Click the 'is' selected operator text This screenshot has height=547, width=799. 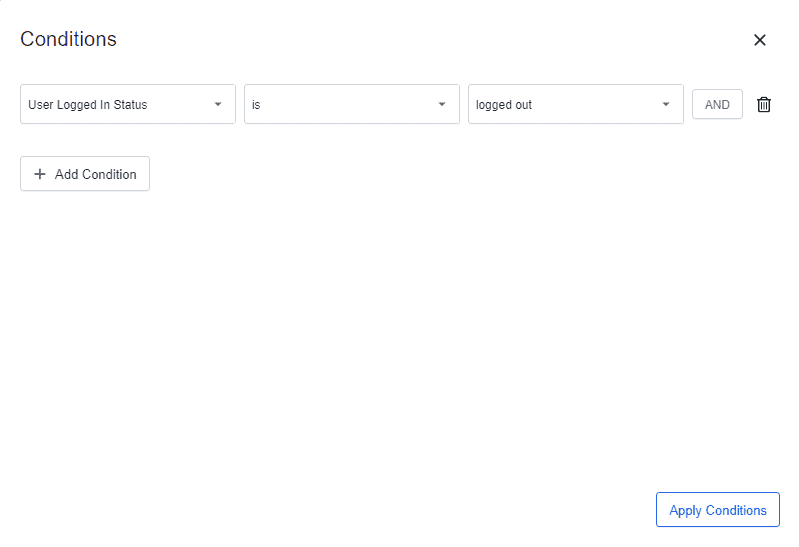click(x=256, y=105)
